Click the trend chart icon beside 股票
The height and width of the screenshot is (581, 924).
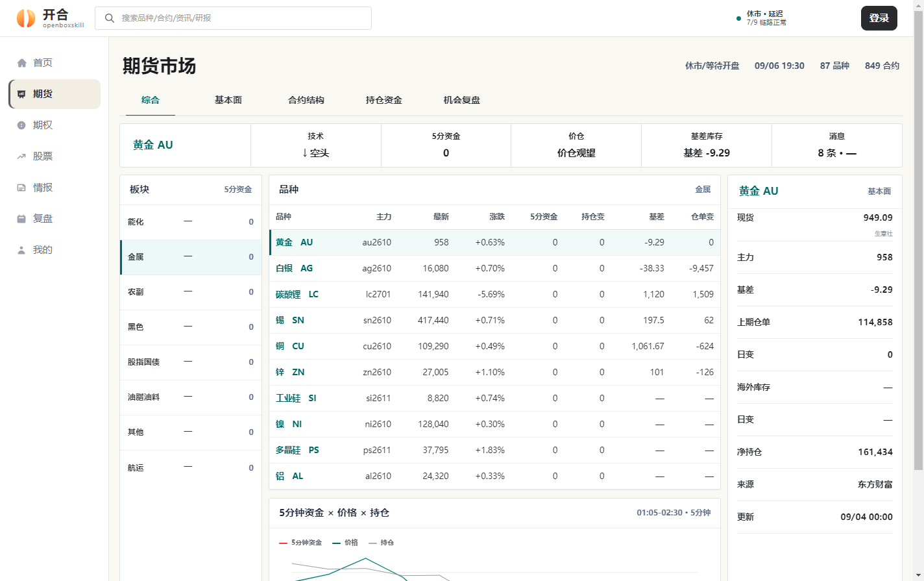[x=21, y=156]
